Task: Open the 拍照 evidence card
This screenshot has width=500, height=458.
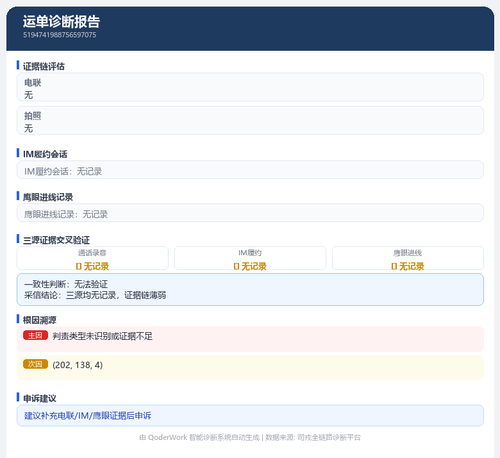Action: click(250, 120)
